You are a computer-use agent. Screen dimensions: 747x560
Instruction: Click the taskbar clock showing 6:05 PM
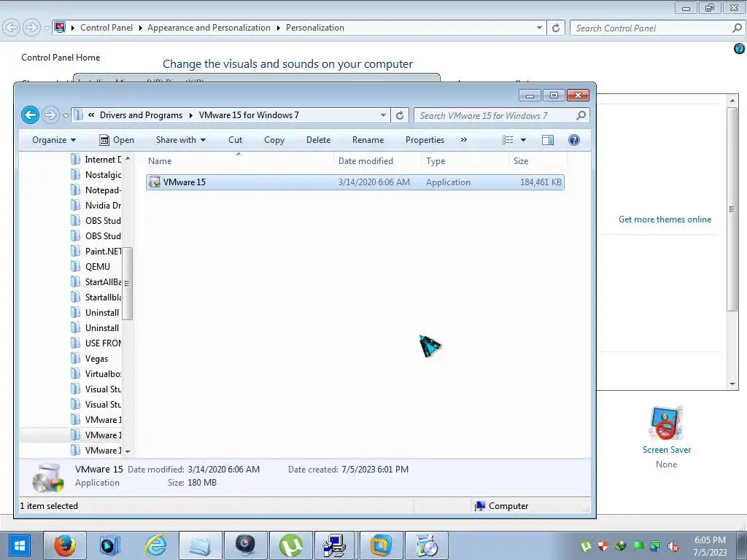tap(710, 546)
